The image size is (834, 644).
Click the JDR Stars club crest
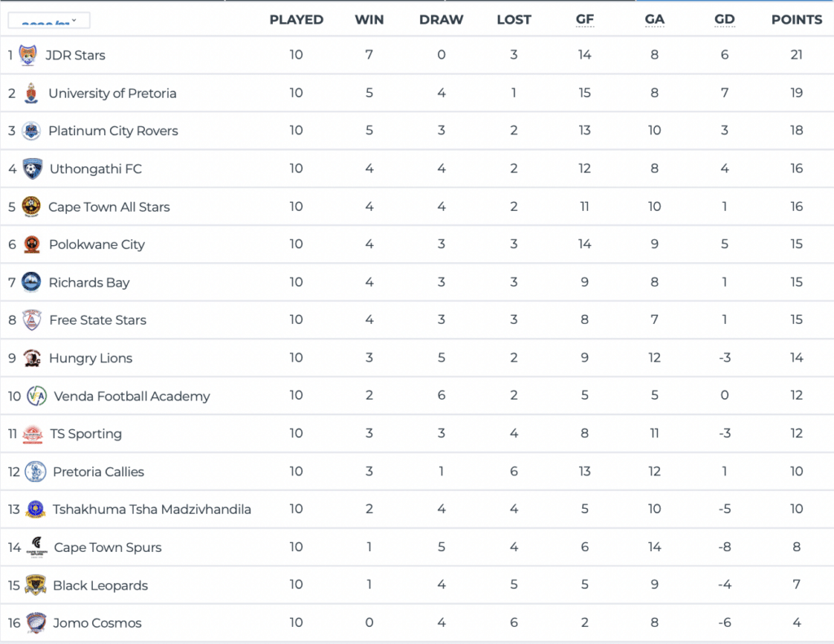click(28, 55)
